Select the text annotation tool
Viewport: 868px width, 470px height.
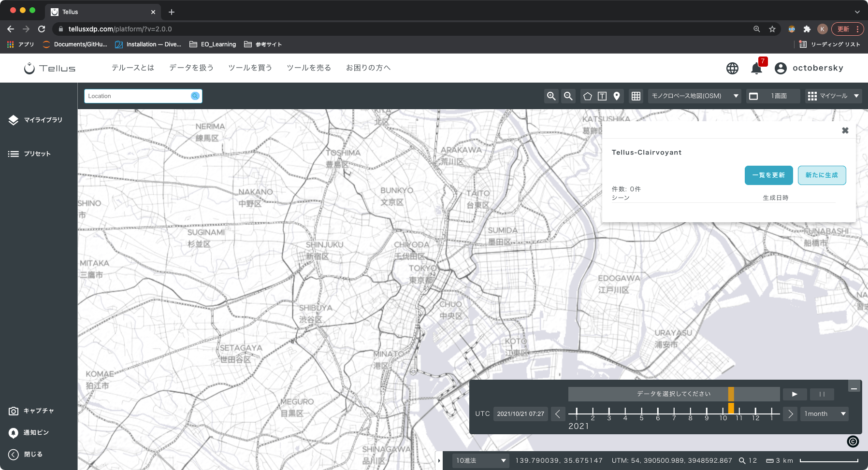coord(602,96)
